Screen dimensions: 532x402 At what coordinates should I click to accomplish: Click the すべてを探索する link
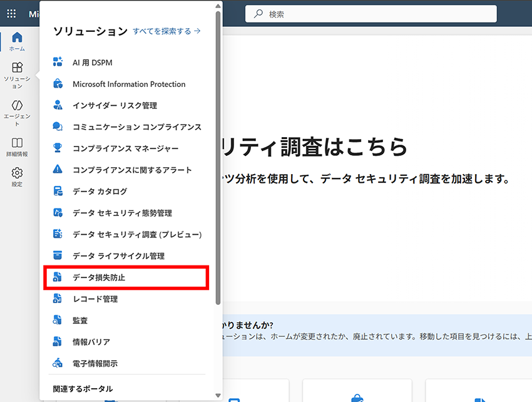[x=166, y=31]
